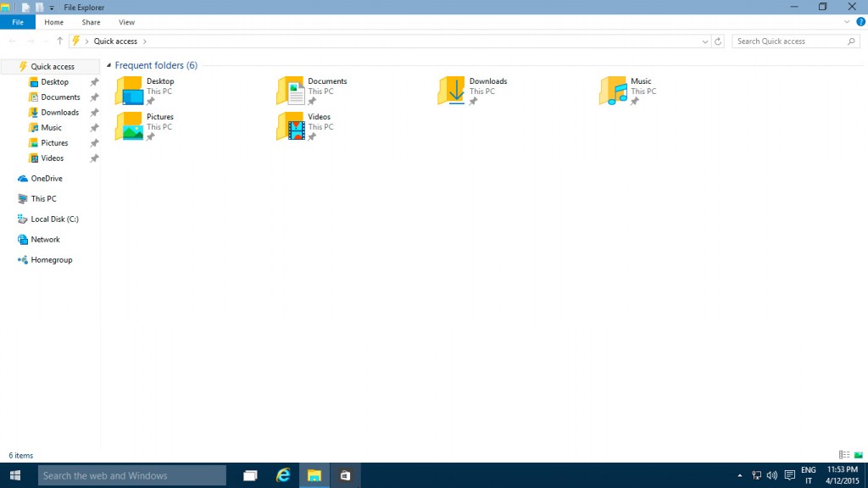Collapse the Frequent folders group
The image size is (868, 488).
click(108, 65)
